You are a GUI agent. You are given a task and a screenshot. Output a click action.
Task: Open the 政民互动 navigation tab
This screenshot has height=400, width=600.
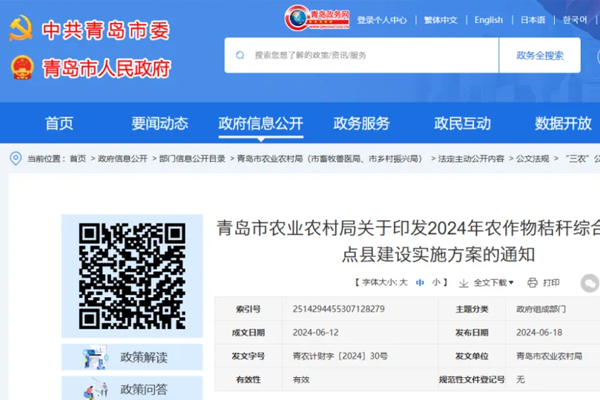click(462, 123)
